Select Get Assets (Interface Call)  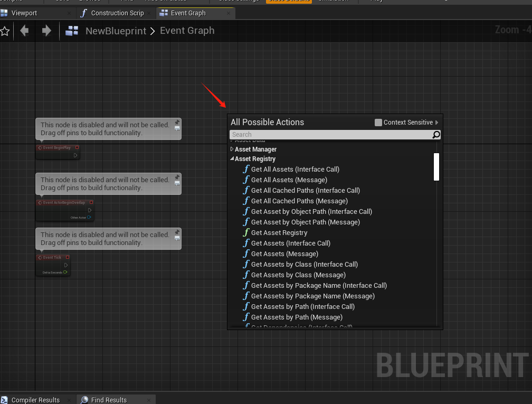pyautogui.click(x=291, y=243)
